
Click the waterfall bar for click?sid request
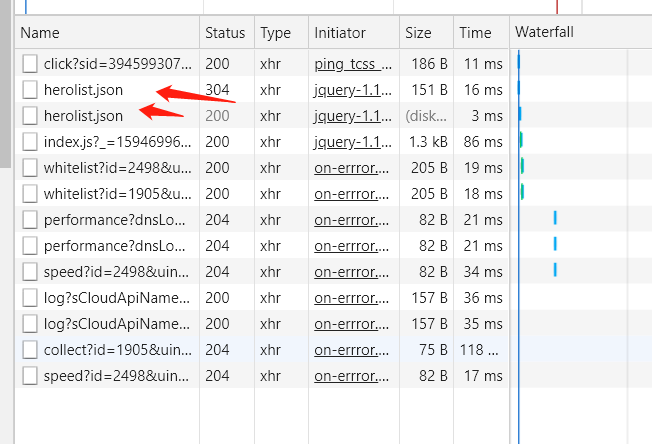tap(519, 62)
